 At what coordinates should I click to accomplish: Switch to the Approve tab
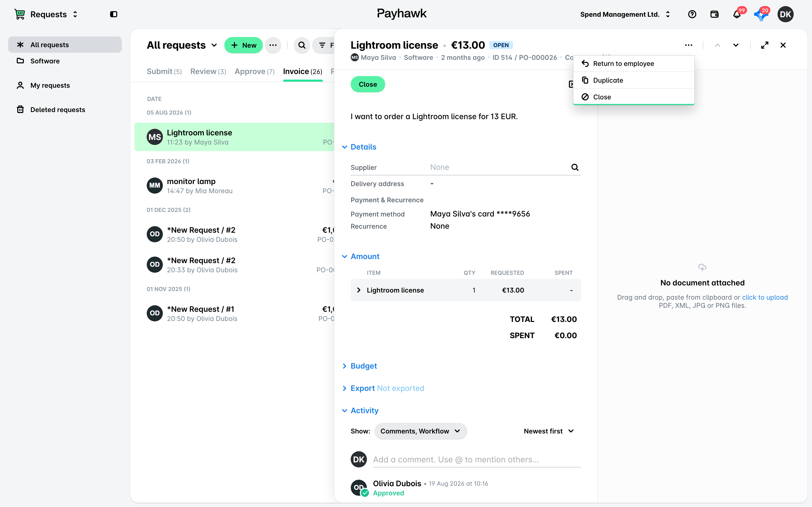254,71
